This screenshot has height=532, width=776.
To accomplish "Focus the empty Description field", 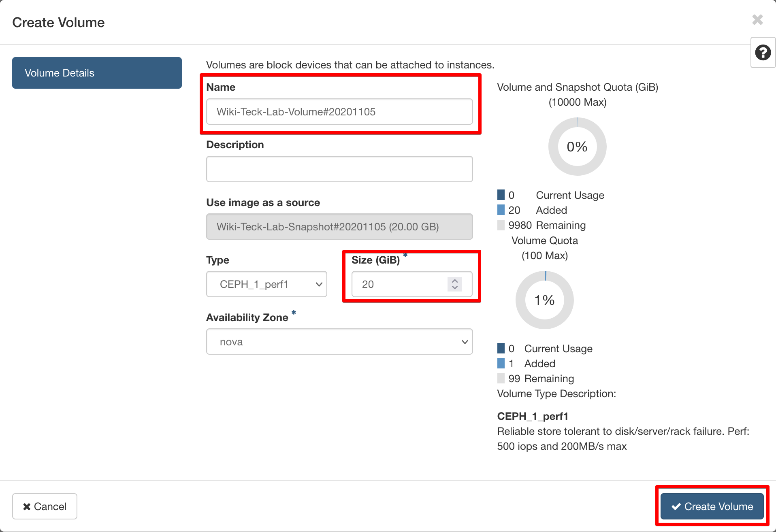I will click(x=339, y=169).
